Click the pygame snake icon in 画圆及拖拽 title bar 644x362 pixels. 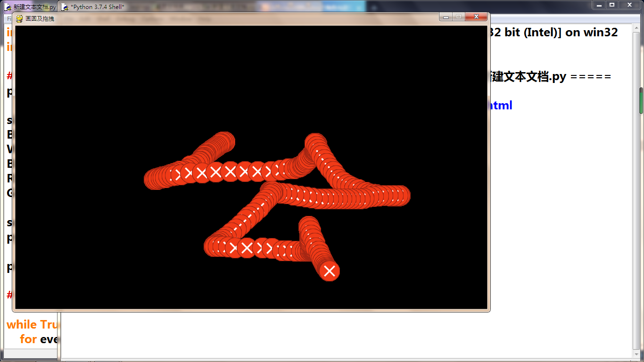point(19,18)
